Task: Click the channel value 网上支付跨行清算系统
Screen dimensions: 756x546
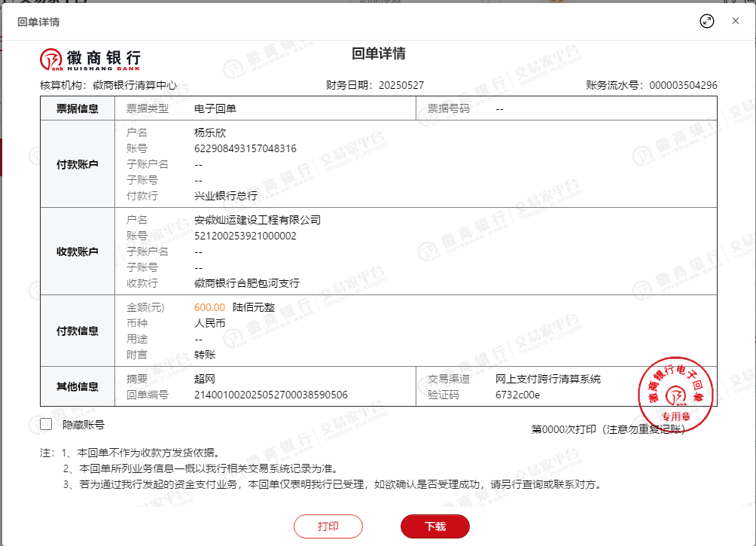Action: pos(547,379)
